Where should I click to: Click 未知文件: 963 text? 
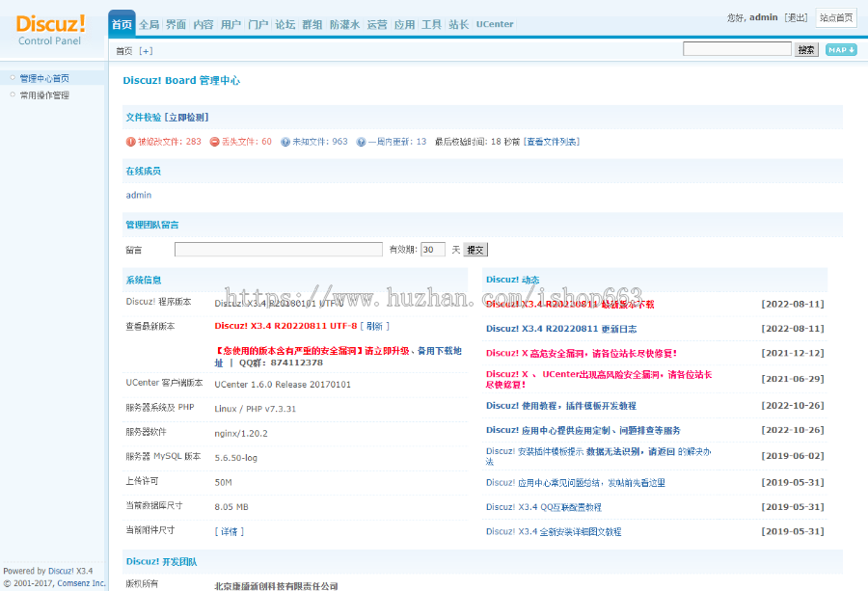[320, 142]
